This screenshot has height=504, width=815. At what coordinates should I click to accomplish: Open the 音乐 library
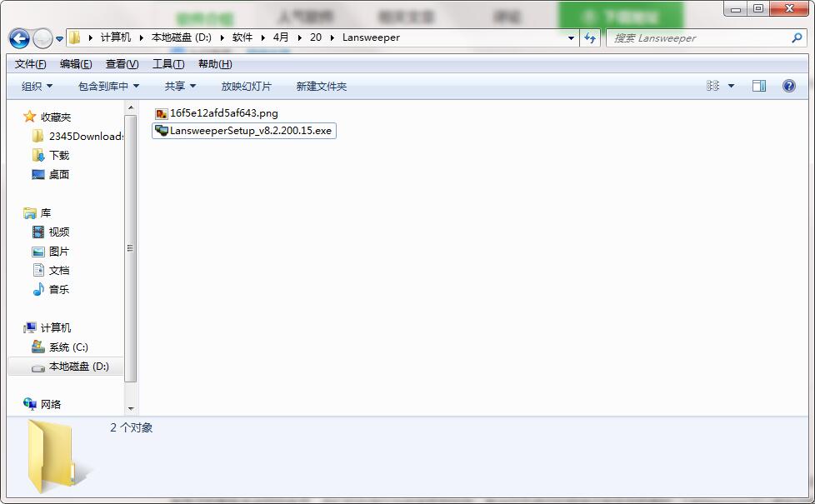point(51,289)
